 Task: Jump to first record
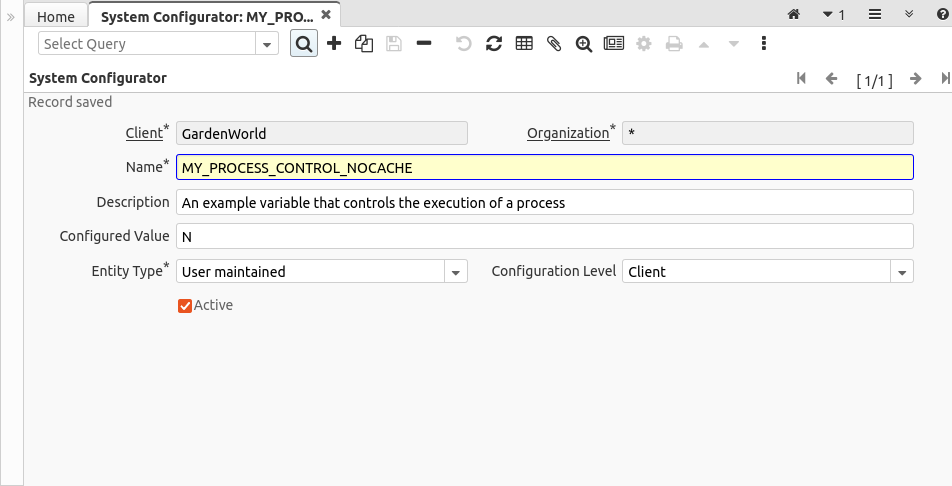pyautogui.click(x=801, y=78)
